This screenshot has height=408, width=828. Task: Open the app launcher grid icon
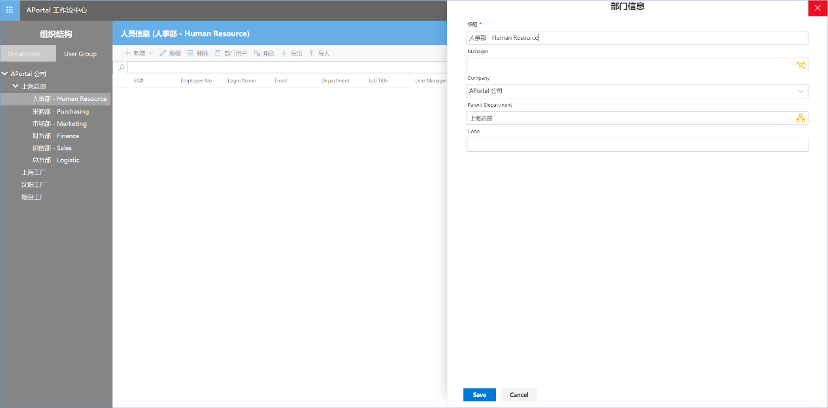[x=10, y=10]
